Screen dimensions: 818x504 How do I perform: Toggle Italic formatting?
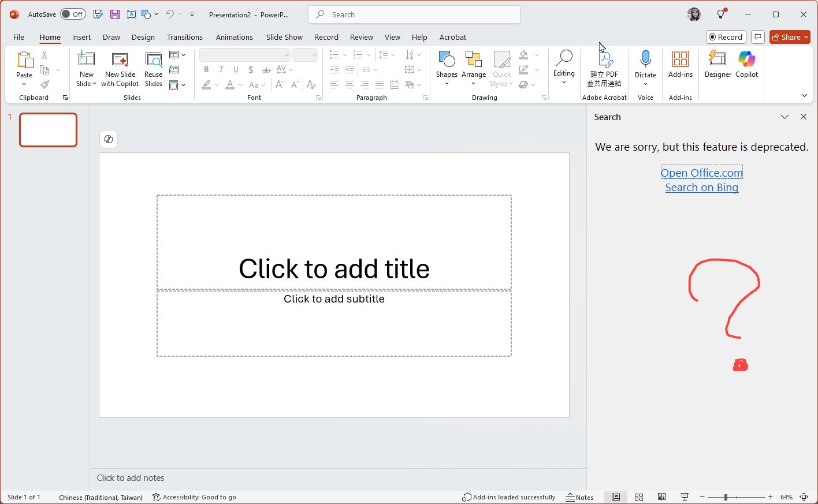coord(221,69)
